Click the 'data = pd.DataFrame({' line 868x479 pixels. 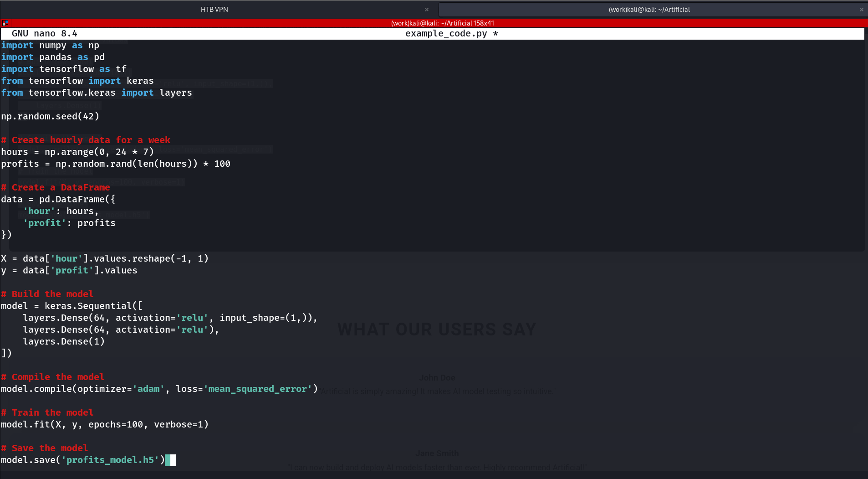[58, 199]
